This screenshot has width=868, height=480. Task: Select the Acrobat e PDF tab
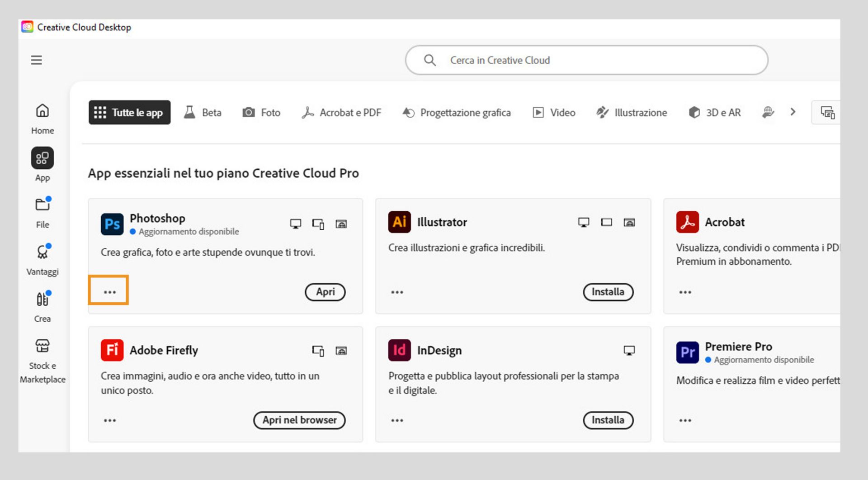(342, 113)
